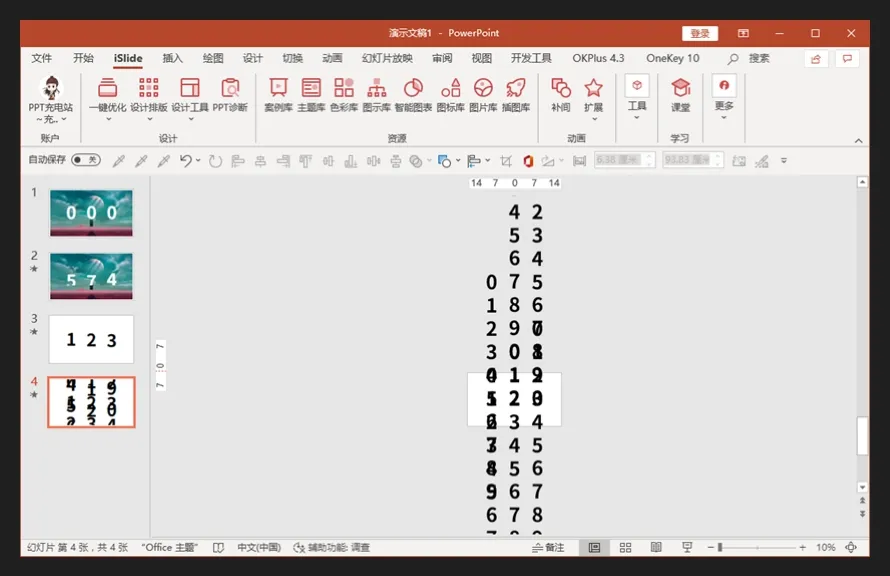Screen dimensions: 890x576
Task: Switch to the 幻灯片放映 slideshow tab
Action: click(x=387, y=58)
